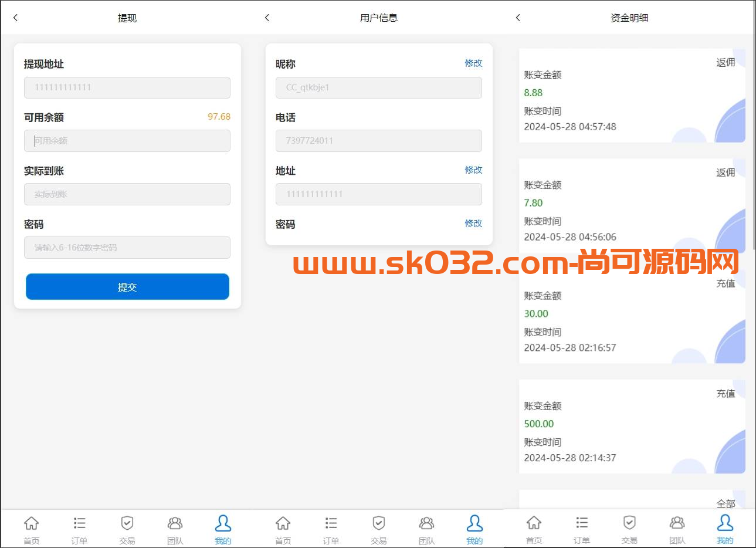The image size is (756, 548).
Task: Focus the 电话 field showing 7397724011
Action: [x=379, y=141]
